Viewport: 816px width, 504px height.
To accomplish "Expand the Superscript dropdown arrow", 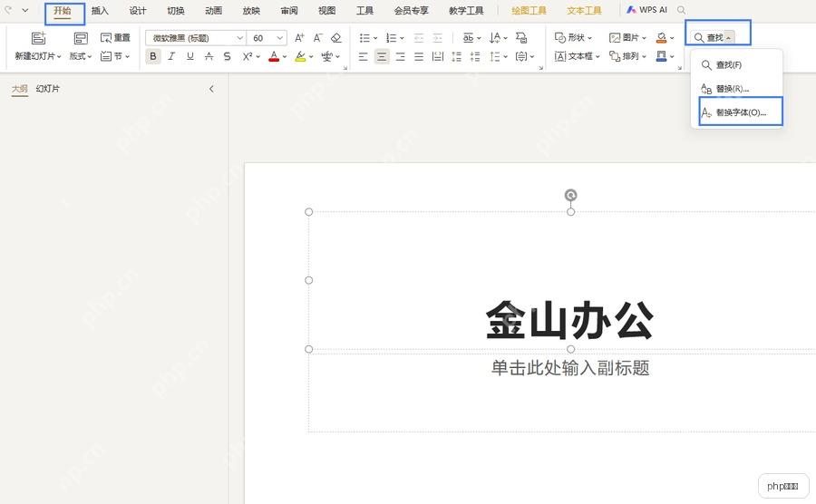I will coord(257,57).
